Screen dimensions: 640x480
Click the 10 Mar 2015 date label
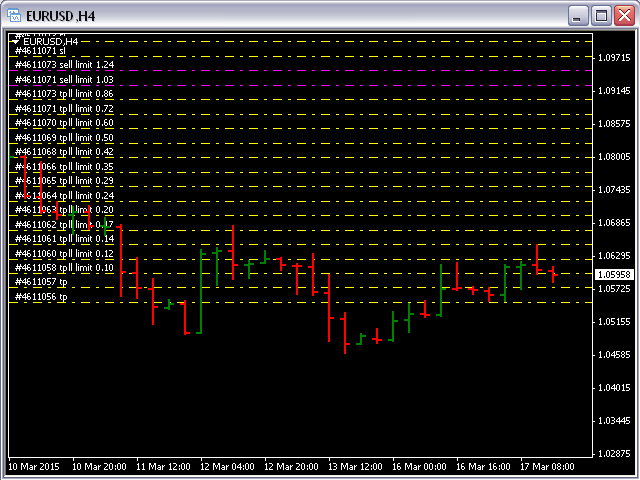[35, 467]
